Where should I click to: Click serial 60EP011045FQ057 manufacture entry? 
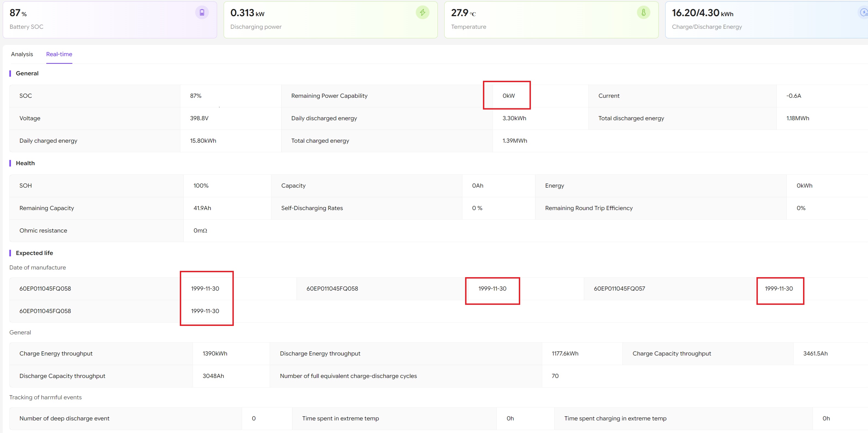619,289
